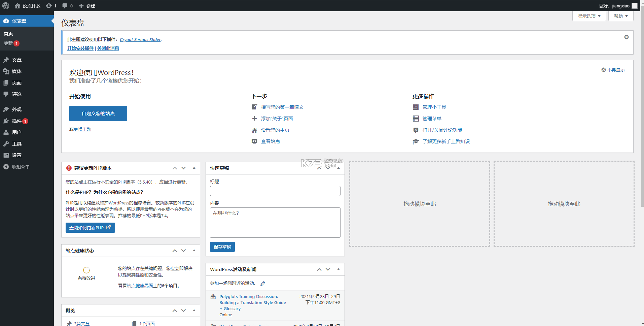The width and height of the screenshot is (644, 326).
Task: Open 工具 tools menu
Action: [x=27, y=144]
